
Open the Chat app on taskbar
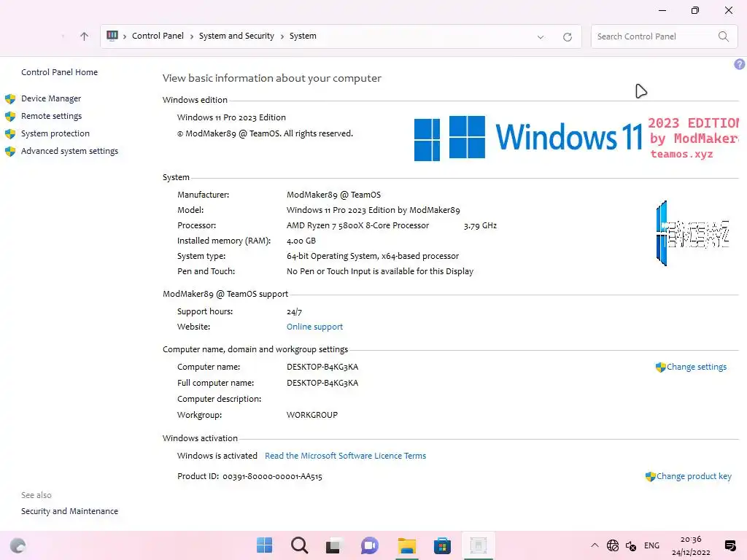point(370,545)
